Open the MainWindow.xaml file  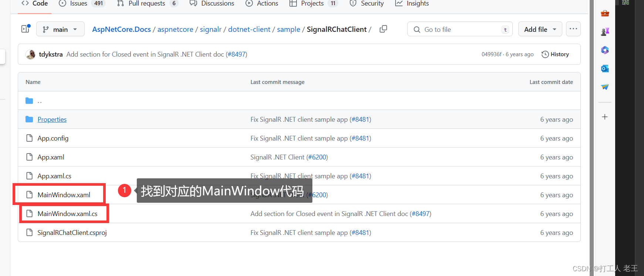pos(64,195)
